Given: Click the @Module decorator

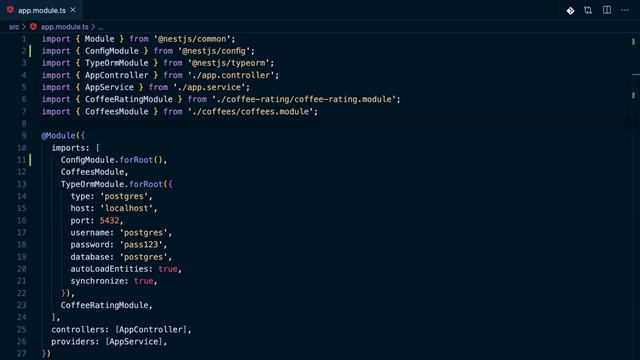Looking at the screenshot, I should pyautogui.click(x=58, y=136).
